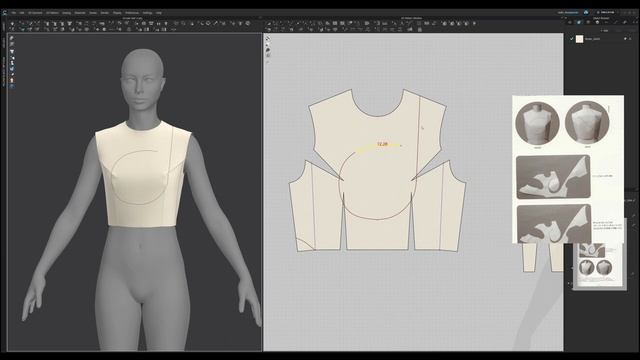Click the 12.28 measurement label on pattern

[382, 144]
